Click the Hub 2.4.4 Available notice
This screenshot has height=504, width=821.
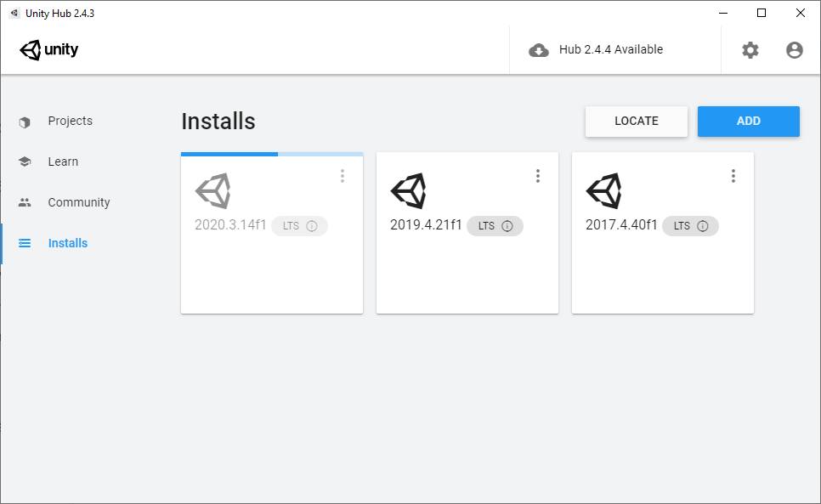click(610, 50)
